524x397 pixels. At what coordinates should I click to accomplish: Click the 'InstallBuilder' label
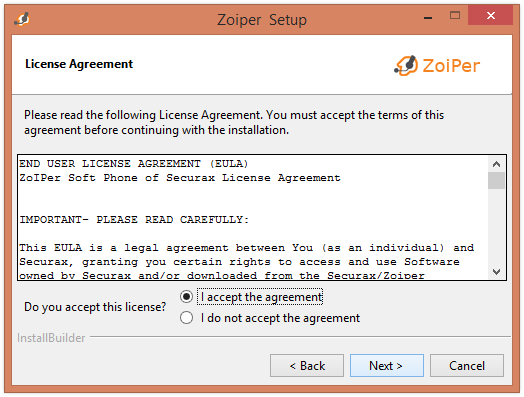coord(51,338)
